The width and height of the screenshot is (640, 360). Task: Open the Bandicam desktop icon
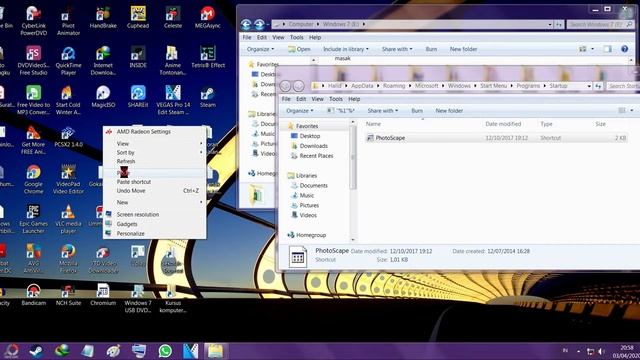tap(33, 295)
